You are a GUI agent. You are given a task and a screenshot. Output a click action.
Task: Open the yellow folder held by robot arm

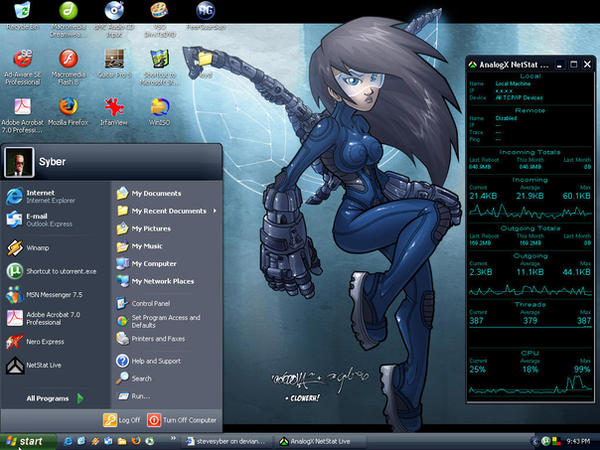[x=205, y=59]
